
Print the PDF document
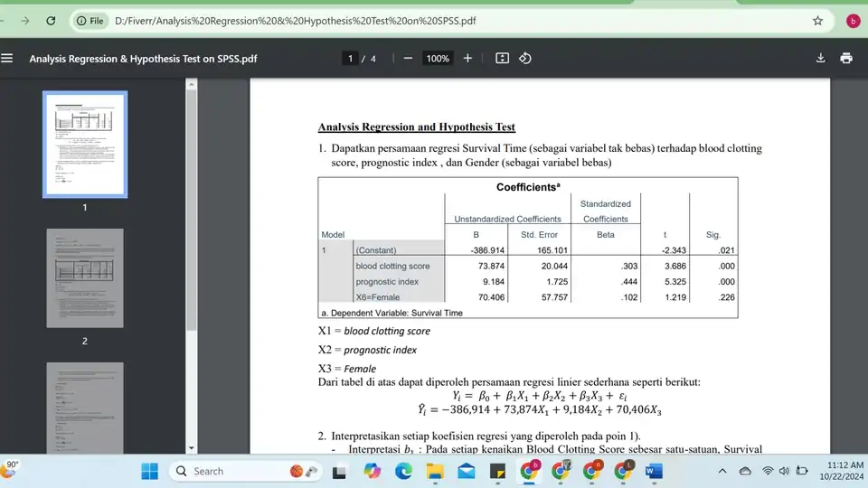coord(846,58)
